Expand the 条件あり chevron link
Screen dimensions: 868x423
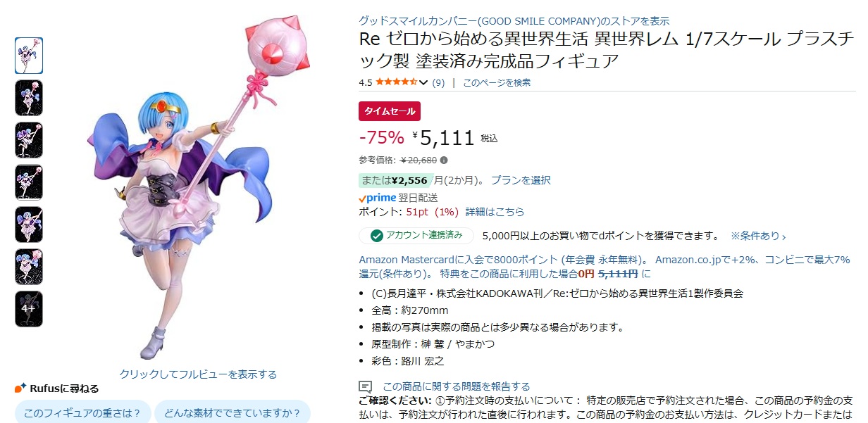coord(758,236)
